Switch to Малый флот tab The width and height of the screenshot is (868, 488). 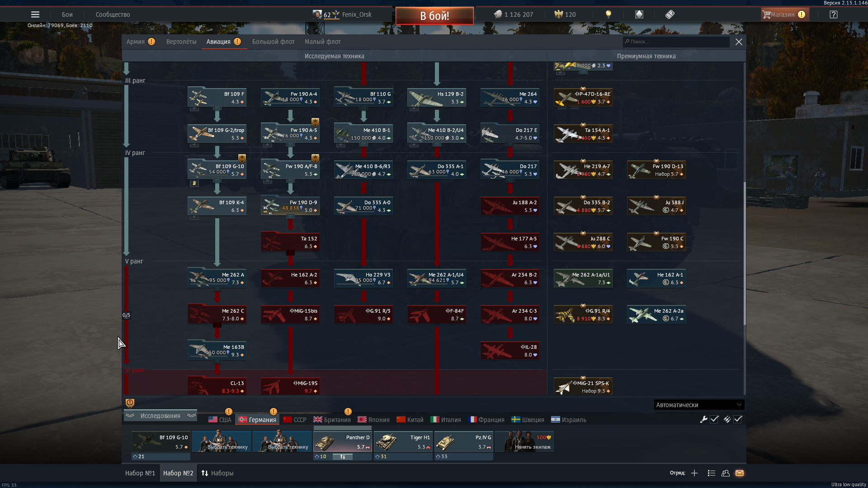pos(323,42)
